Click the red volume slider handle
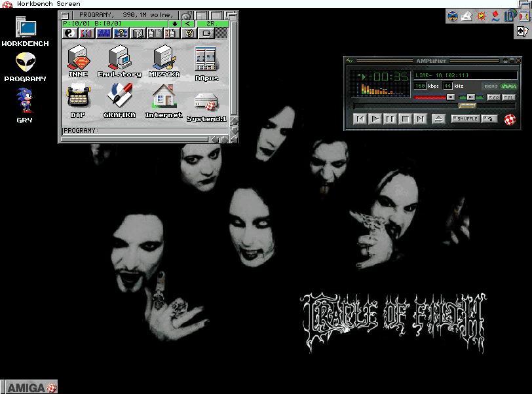This screenshot has height=394, width=532. (451, 98)
